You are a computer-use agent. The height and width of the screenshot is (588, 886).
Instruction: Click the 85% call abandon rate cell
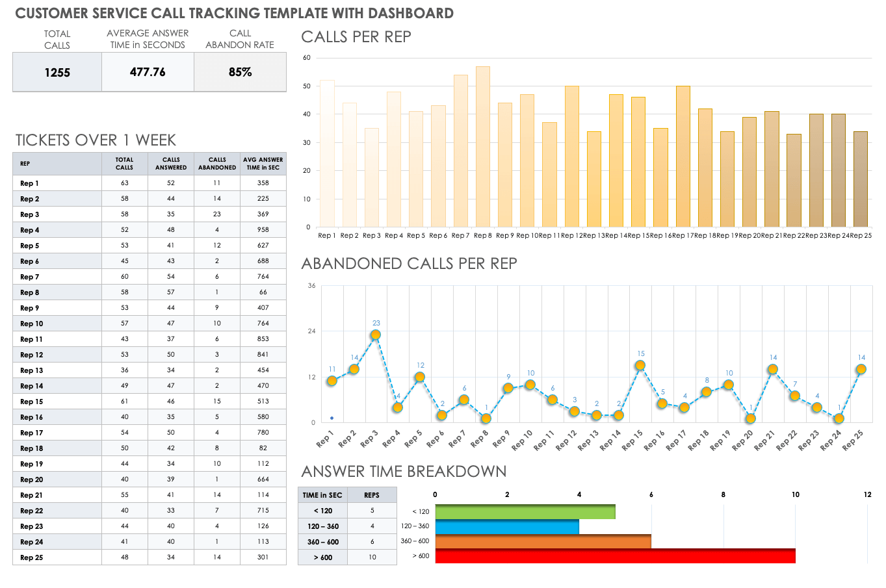(240, 72)
